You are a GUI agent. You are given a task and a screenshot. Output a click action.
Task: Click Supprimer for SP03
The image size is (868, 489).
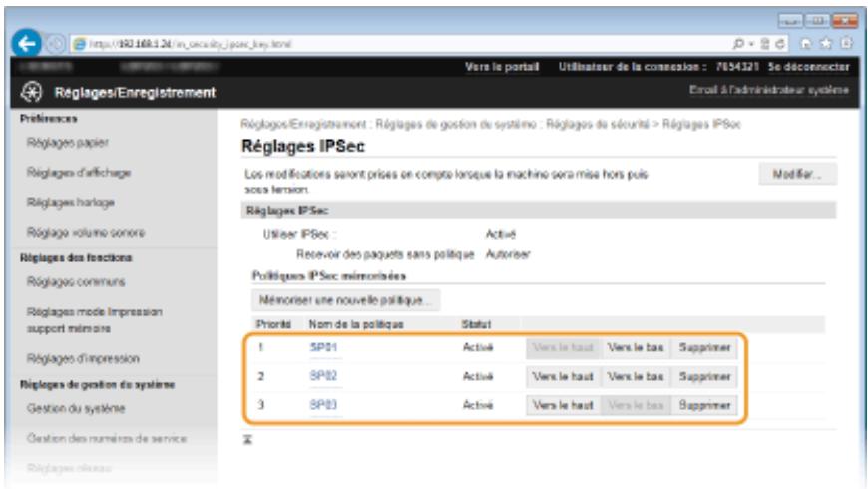pyautogui.click(x=704, y=405)
